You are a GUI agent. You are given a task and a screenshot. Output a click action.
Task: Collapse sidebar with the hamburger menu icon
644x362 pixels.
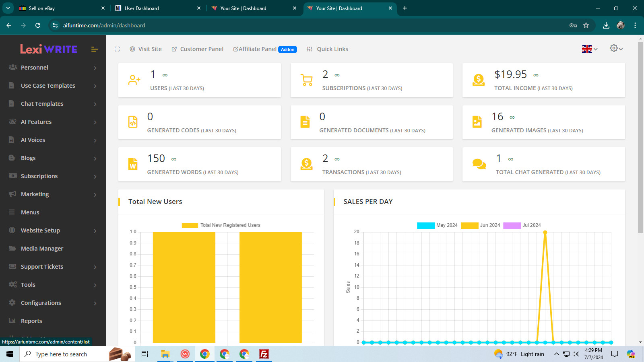click(95, 49)
